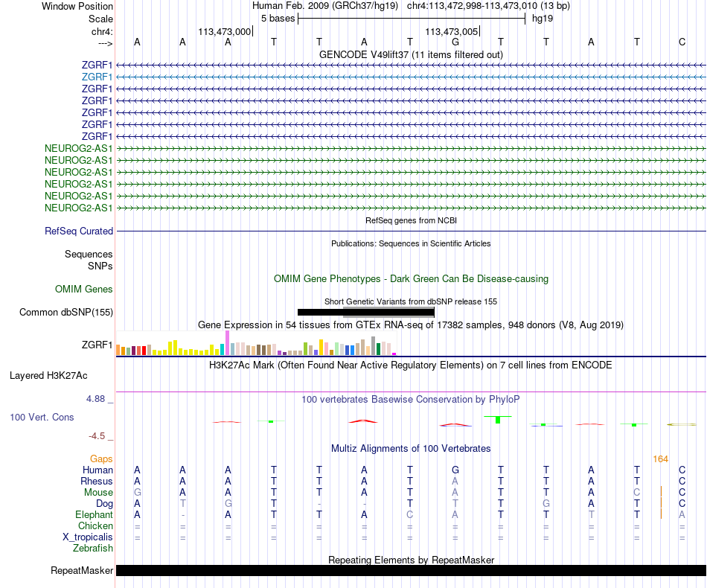This screenshot has height=588, width=707.
Task: Select the black dbSNP variant bar
Action: 365,312
